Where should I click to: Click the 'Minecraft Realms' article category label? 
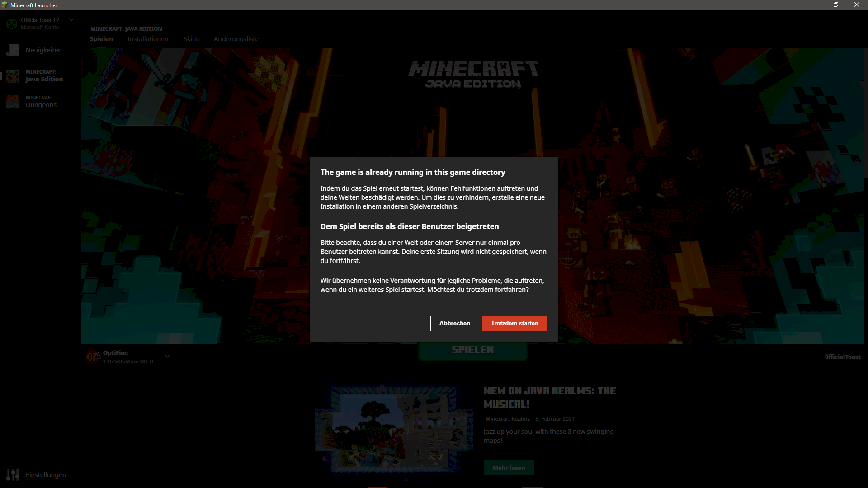point(507,419)
